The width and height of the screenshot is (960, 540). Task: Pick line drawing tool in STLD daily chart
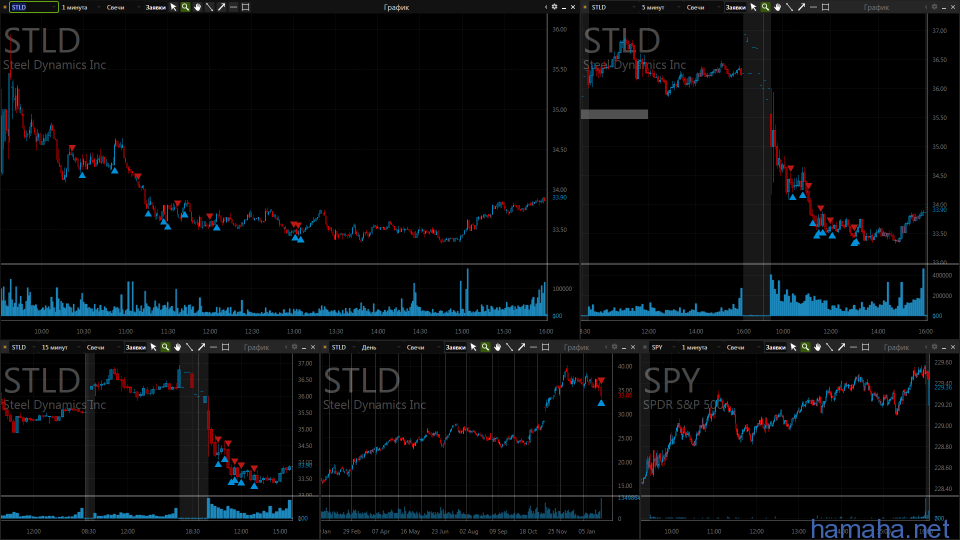(509, 347)
